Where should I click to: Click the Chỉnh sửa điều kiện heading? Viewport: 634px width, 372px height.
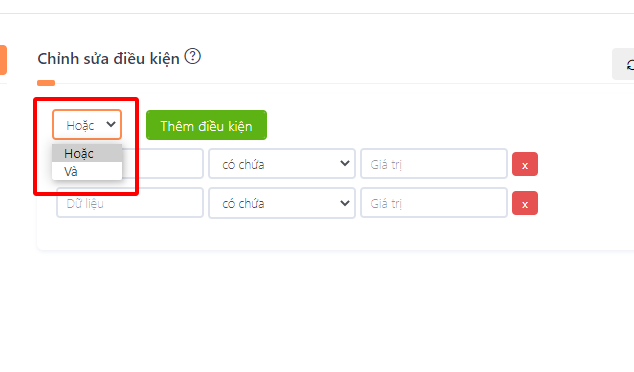tap(108, 59)
